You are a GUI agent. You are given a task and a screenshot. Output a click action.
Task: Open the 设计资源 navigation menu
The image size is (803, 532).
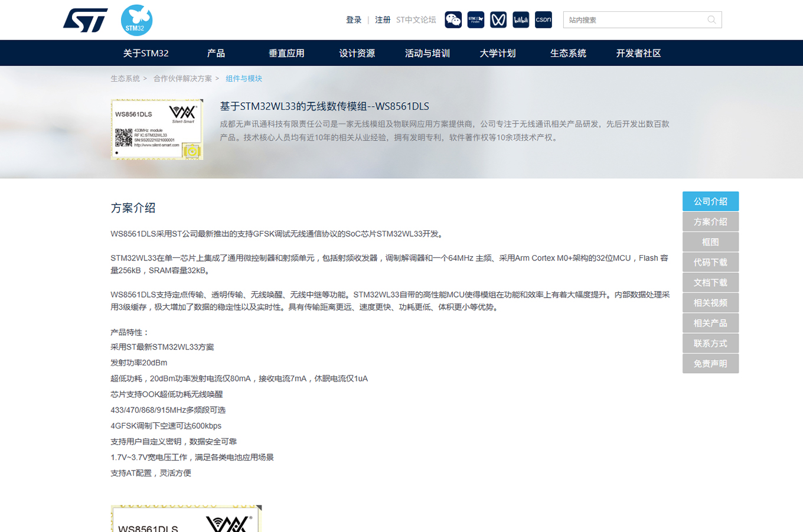click(x=357, y=53)
